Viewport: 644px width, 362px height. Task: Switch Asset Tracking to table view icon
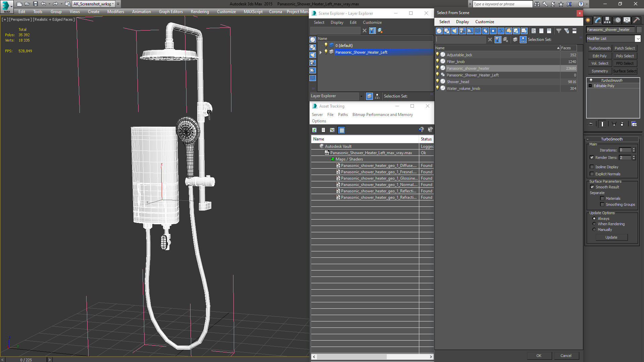coord(341,130)
